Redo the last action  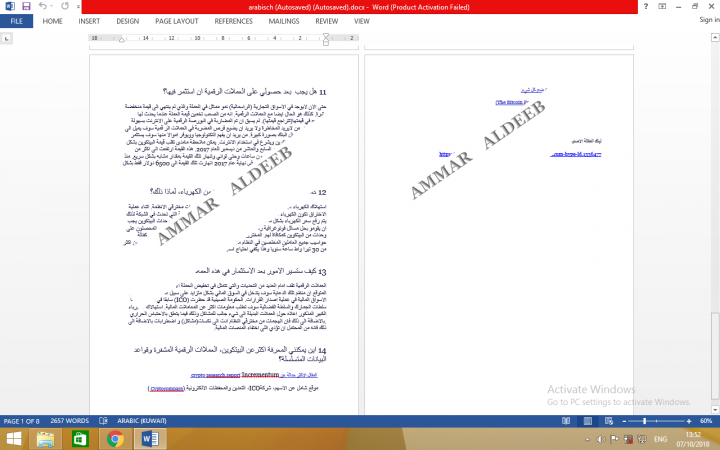(65, 6)
